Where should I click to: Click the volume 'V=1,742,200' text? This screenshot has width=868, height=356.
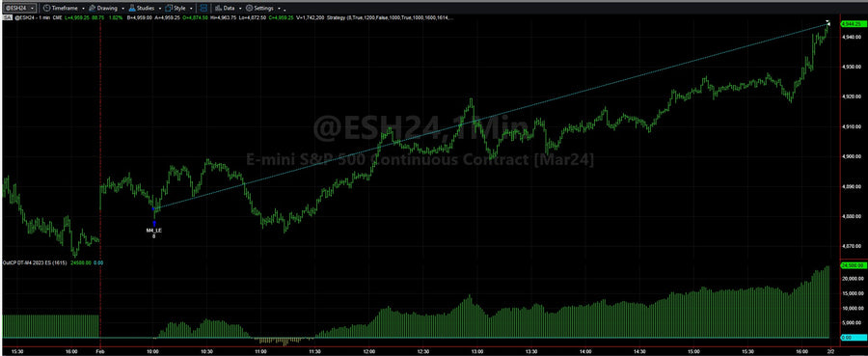click(310, 17)
